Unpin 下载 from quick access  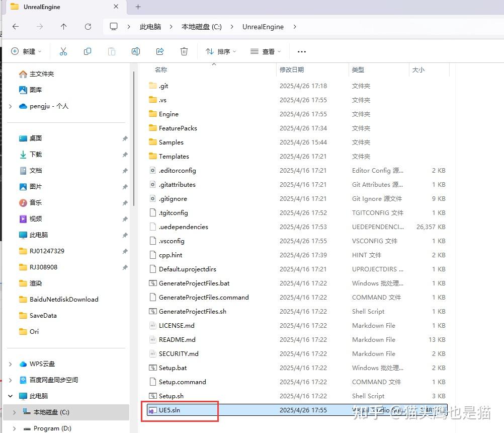[x=125, y=154]
